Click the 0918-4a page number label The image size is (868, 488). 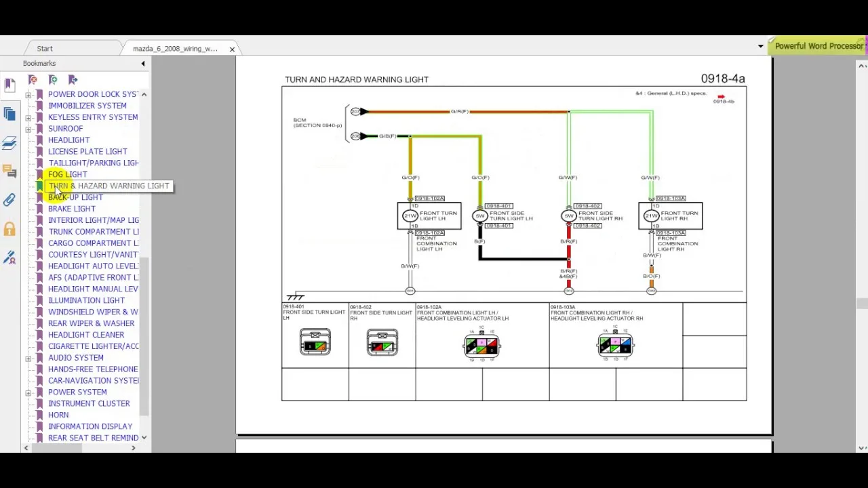coord(723,79)
